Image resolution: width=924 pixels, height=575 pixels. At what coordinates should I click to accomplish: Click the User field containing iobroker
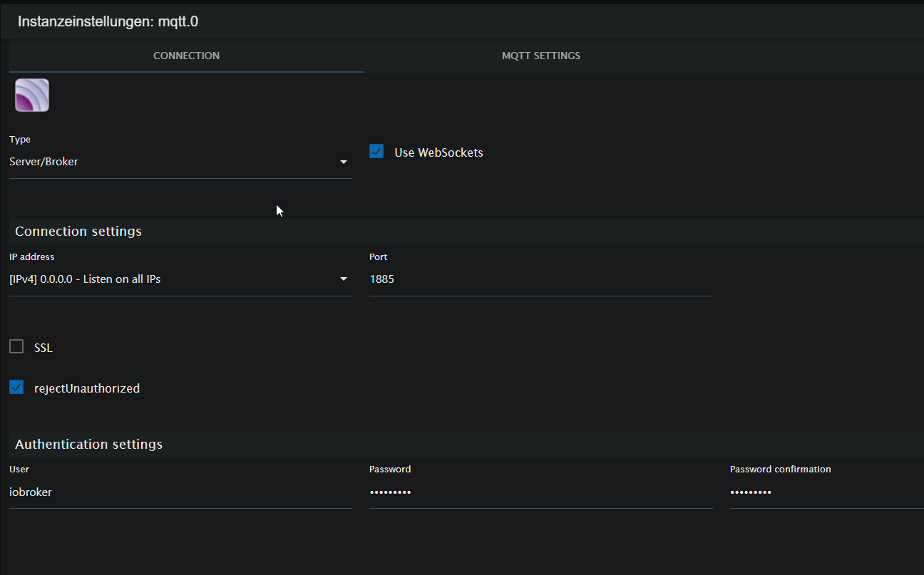click(x=180, y=492)
